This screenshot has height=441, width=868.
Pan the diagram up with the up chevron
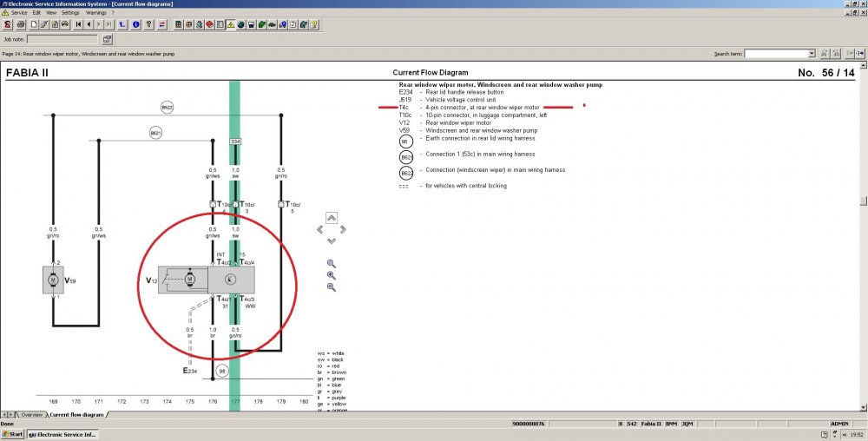331,218
